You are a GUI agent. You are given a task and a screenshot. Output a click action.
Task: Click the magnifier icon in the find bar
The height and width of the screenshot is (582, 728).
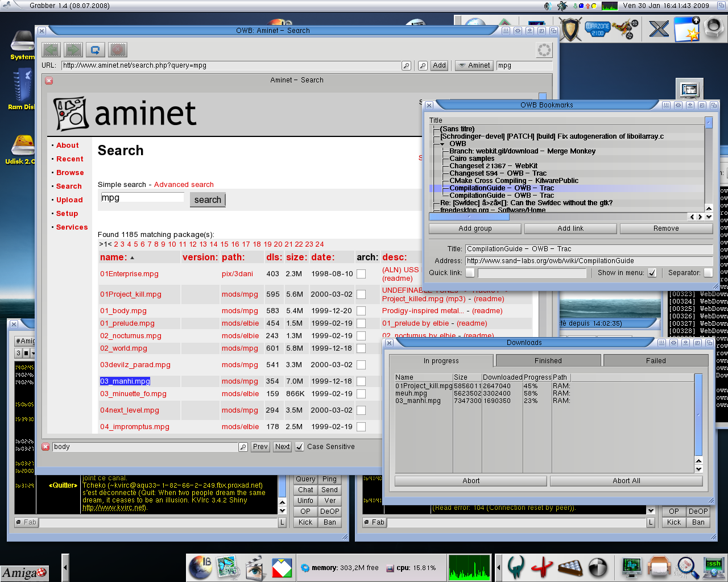click(x=243, y=447)
